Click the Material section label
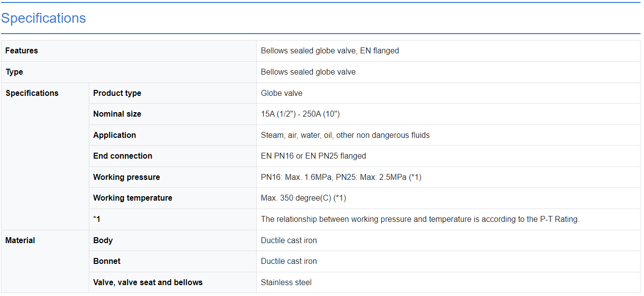The height and width of the screenshot is (296, 644). pos(20,241)
